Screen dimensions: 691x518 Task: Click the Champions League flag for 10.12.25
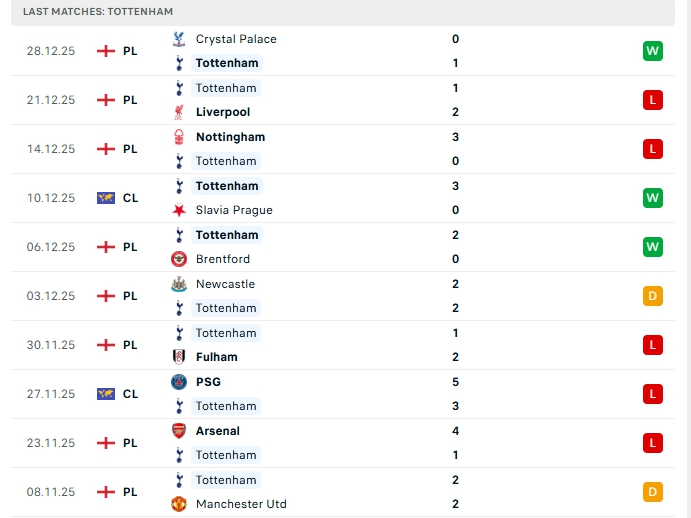click(106, 198)
